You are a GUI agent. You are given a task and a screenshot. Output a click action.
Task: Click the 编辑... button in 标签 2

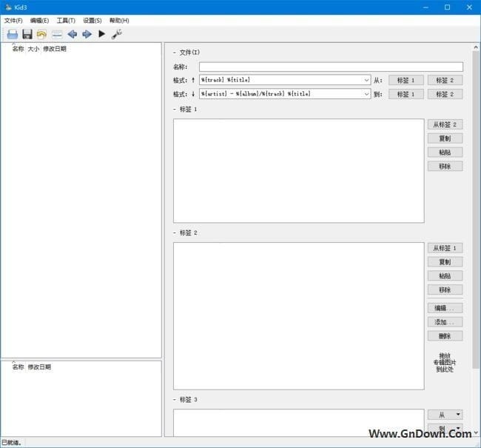445,308
